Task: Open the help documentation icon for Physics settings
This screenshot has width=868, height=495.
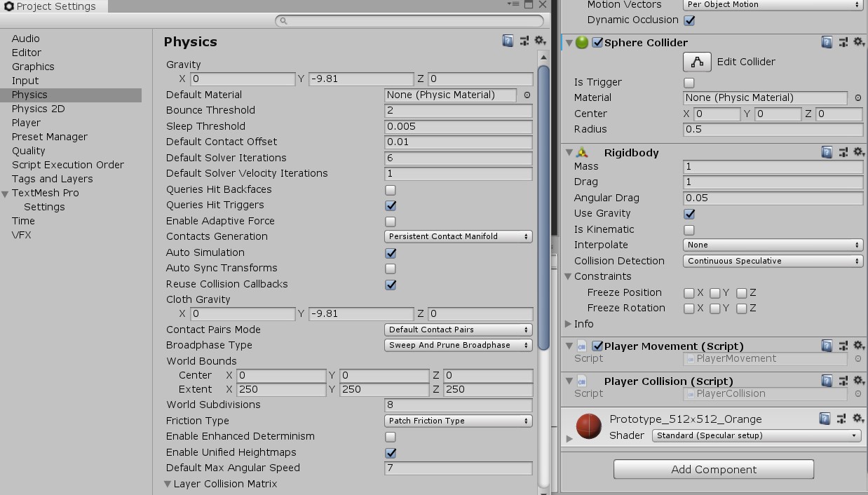Action: point(507,41)
